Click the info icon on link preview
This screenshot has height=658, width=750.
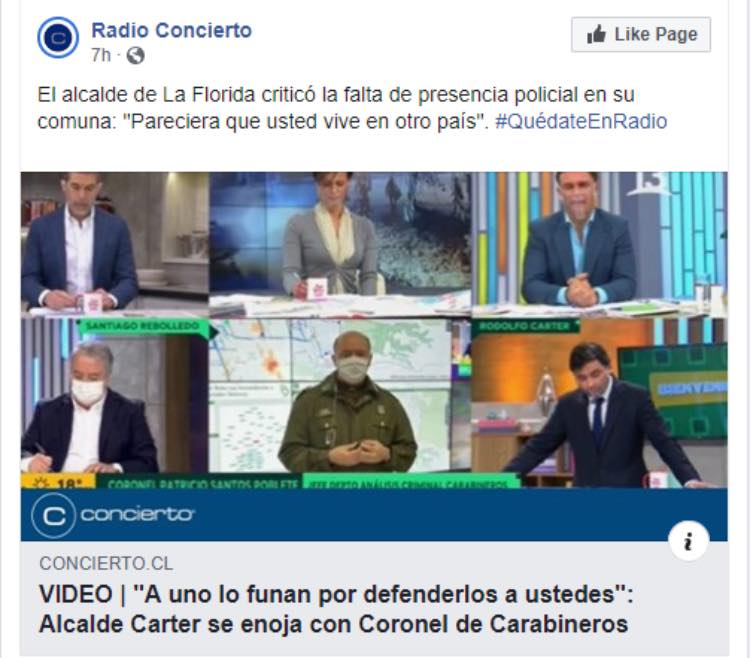coord(688,541)
